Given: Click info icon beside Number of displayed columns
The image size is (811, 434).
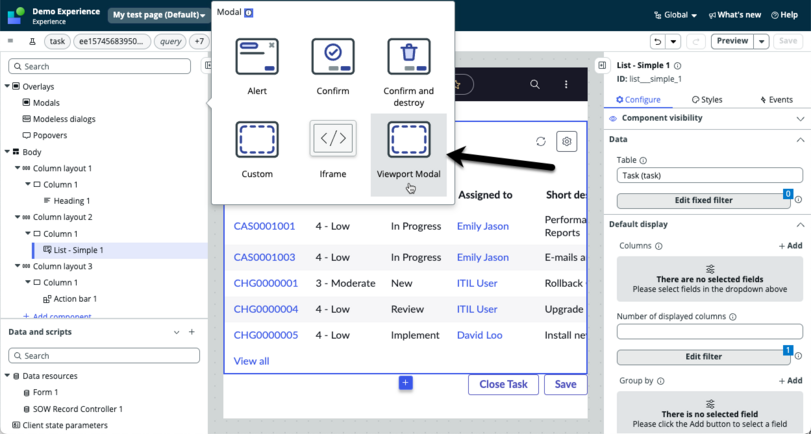Looking at the screenshot, I should tap(732, 317).
